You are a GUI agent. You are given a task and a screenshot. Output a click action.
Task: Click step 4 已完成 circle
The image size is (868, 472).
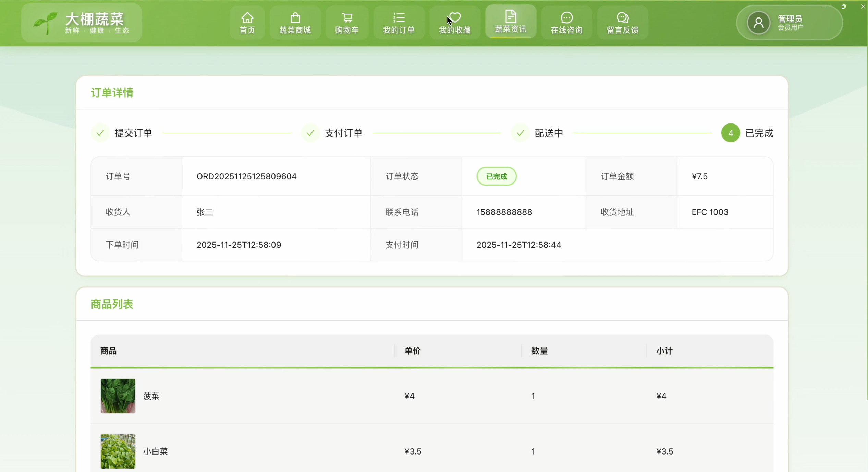point(730,133)
